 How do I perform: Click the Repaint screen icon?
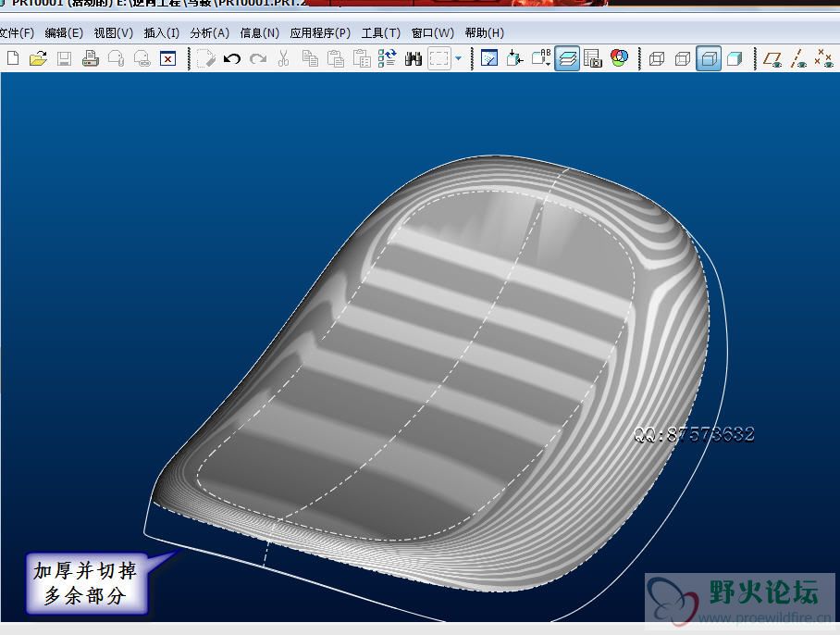click(489, 58)
